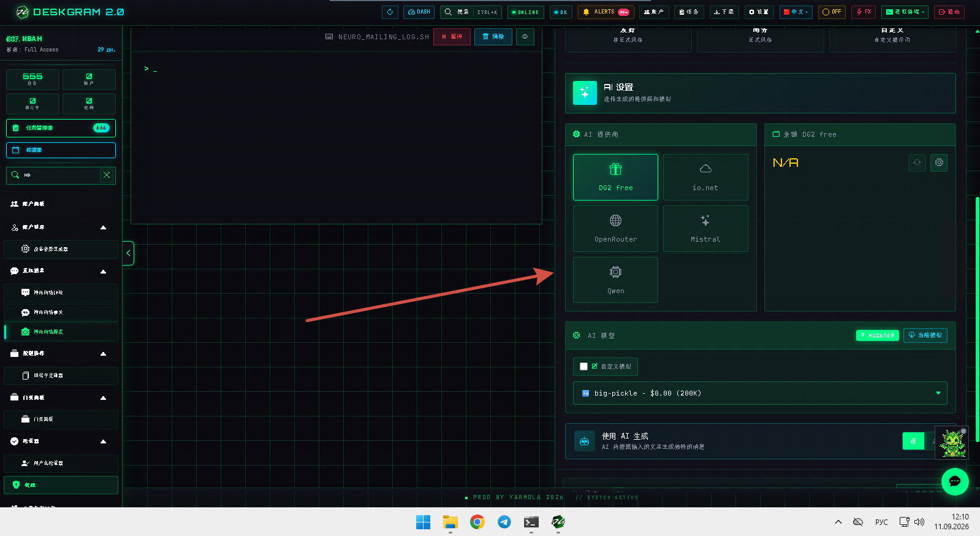Image resolution: width=980 pixels, height=536 pixels.
Task: Select the io.net provider card
Action: point(705,177)
